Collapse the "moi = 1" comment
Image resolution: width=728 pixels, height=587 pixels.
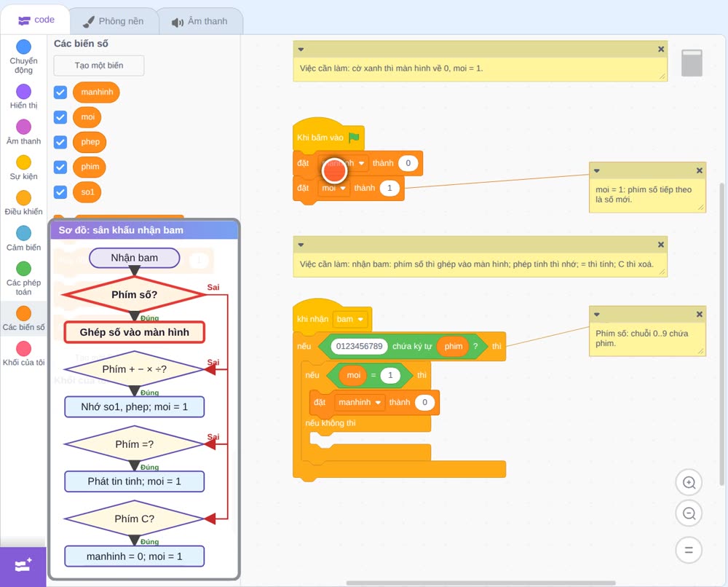point(597,170)
